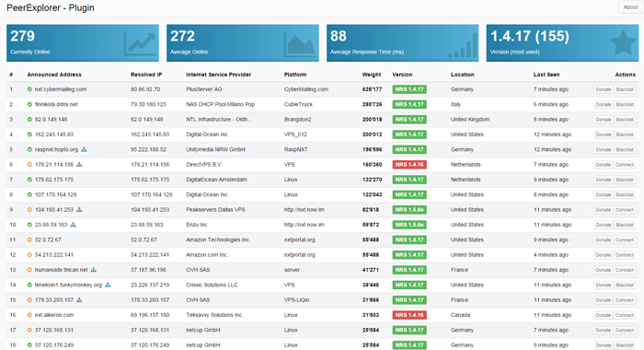The image size is (644, 350).
Task: Donate to peer 82.0.149.148
Action: (x=604, y=120)
